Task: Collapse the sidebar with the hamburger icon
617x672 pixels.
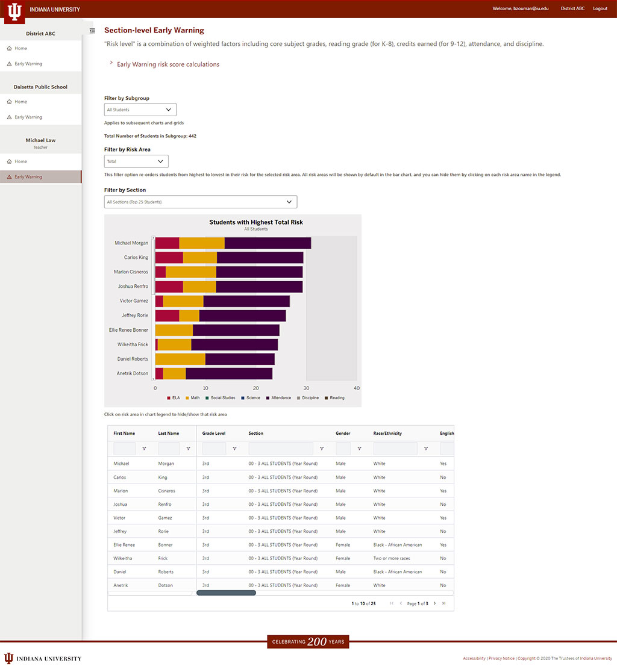Action: point(92,30)
